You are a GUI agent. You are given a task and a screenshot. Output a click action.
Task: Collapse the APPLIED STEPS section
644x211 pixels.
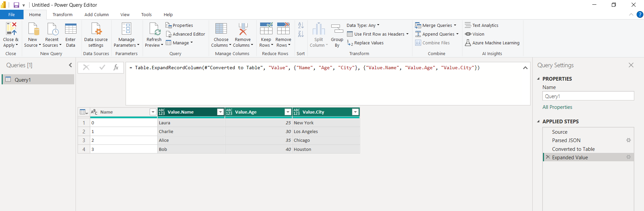click(539, 121)
